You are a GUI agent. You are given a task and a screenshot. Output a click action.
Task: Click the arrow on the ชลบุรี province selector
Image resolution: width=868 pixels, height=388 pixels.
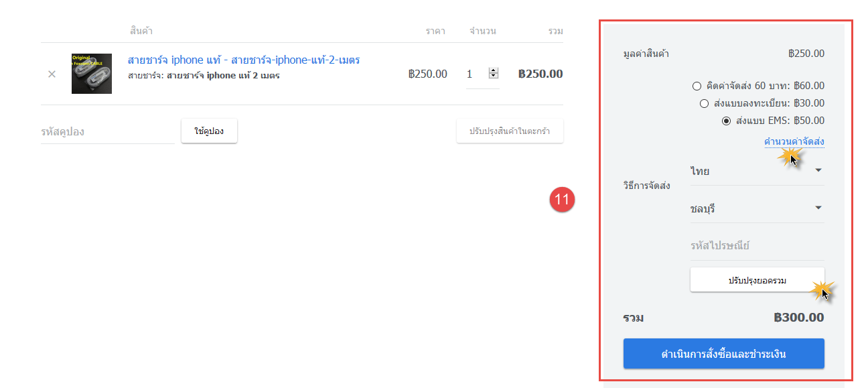818,208
